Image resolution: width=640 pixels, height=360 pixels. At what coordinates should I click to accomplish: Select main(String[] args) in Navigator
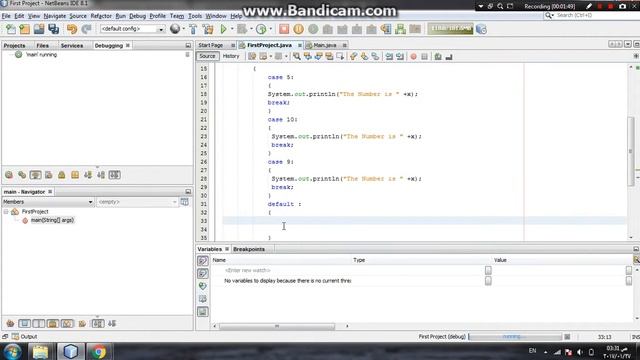52,220
